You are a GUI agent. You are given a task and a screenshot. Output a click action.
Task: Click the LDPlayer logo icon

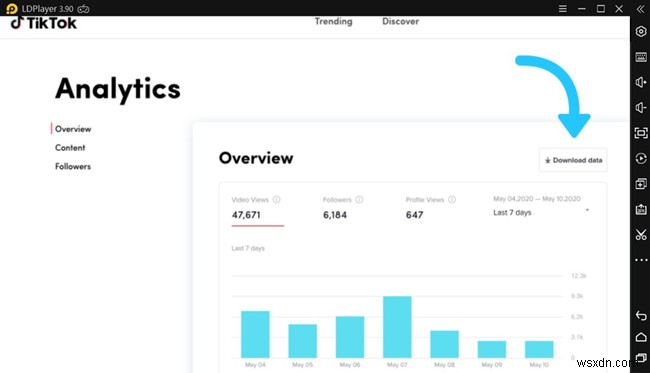(12, 9)
